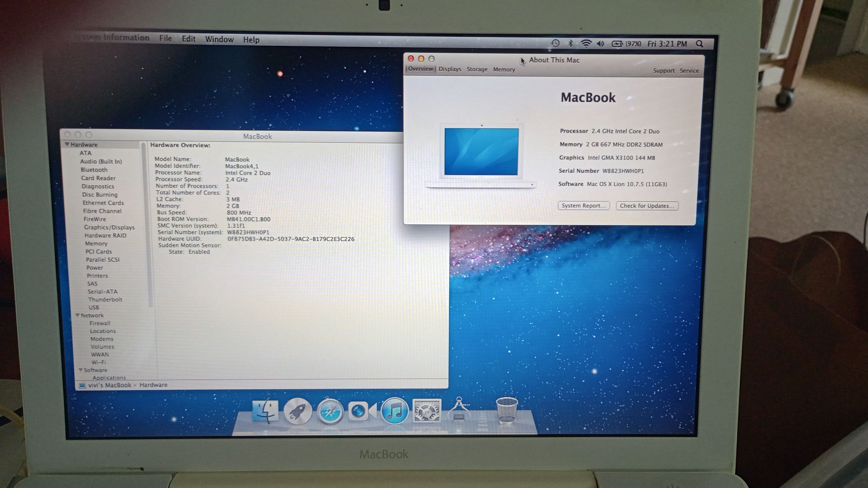The height and width of the screenshot is (488, 868).
Task: Select Serial-ATA in sidebar
Action: (102, 291)
